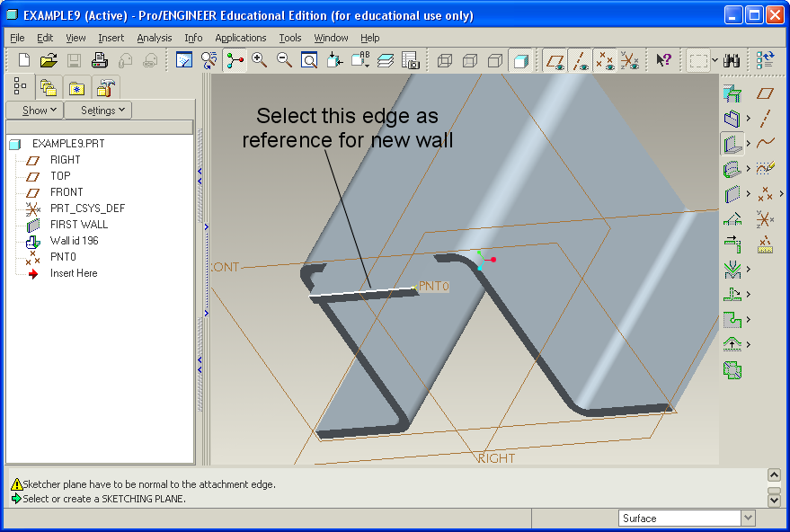Click the Zoom In magnifier icon
This screenshot has height=532, width=790.
(260, 60)
